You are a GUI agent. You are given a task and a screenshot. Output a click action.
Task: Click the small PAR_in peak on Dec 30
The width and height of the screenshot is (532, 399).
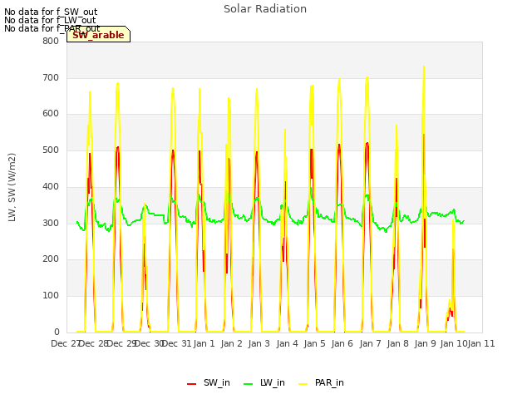point(145,204)
